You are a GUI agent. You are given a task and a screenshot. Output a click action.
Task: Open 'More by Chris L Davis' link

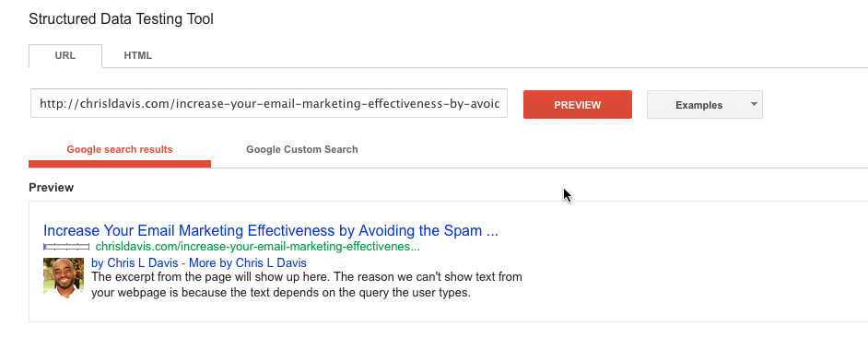point(248,262)
